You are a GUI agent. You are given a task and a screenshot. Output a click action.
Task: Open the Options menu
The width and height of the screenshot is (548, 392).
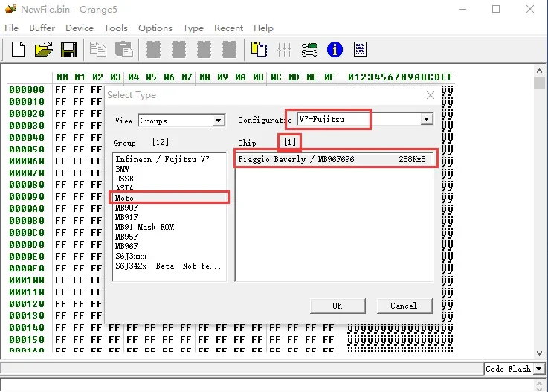(155, 28)
